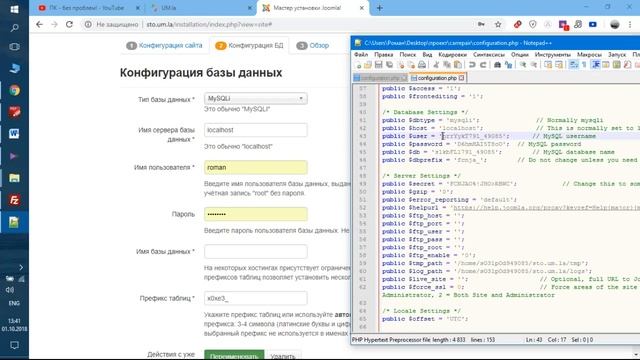The width and height of the screenshot is (640, 360).
Task: Switch to the first Notepad++ document tab
Action: [380, 78]
